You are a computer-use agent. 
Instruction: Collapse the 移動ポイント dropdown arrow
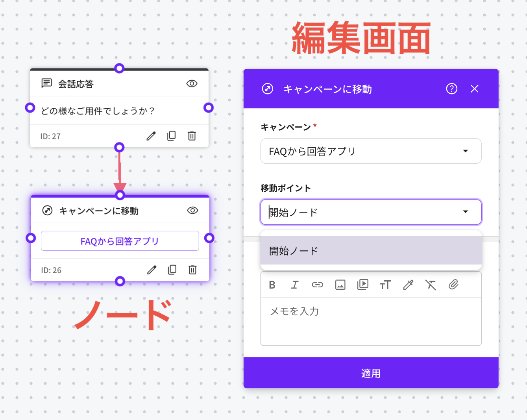[x=466, y=212]
